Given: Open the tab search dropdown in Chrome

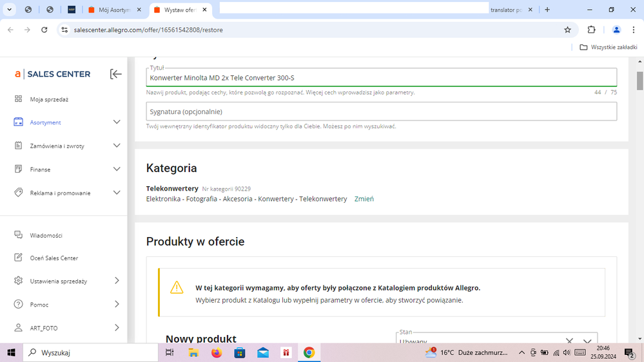Looking at the screenshot, I should (x=10, y=10).
